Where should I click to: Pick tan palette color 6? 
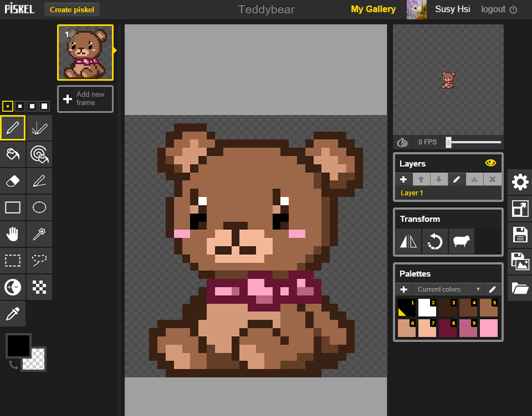click(406, 328)
